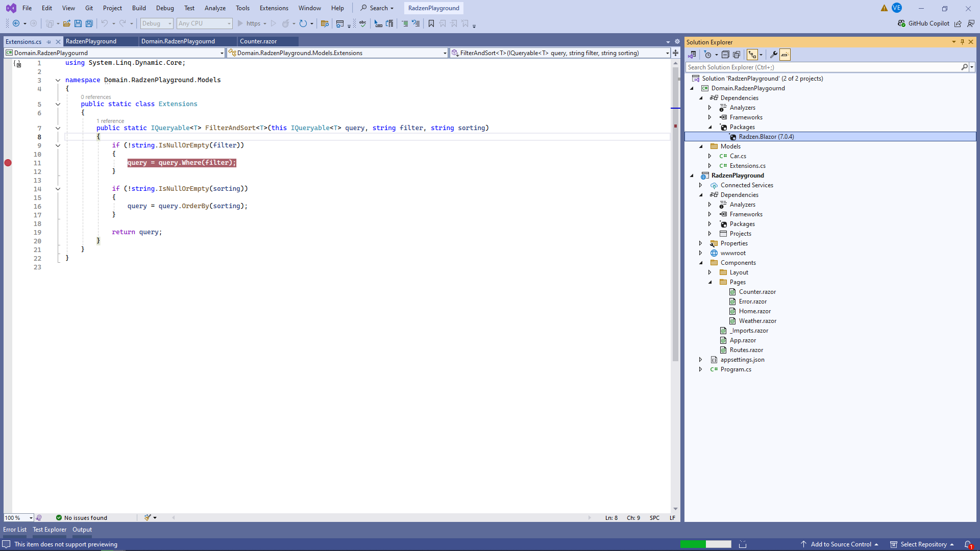Click the Search Solution Explorer input field
This screenshot has width=980, height=551.
pyautogui.click(x=823, y=67)
